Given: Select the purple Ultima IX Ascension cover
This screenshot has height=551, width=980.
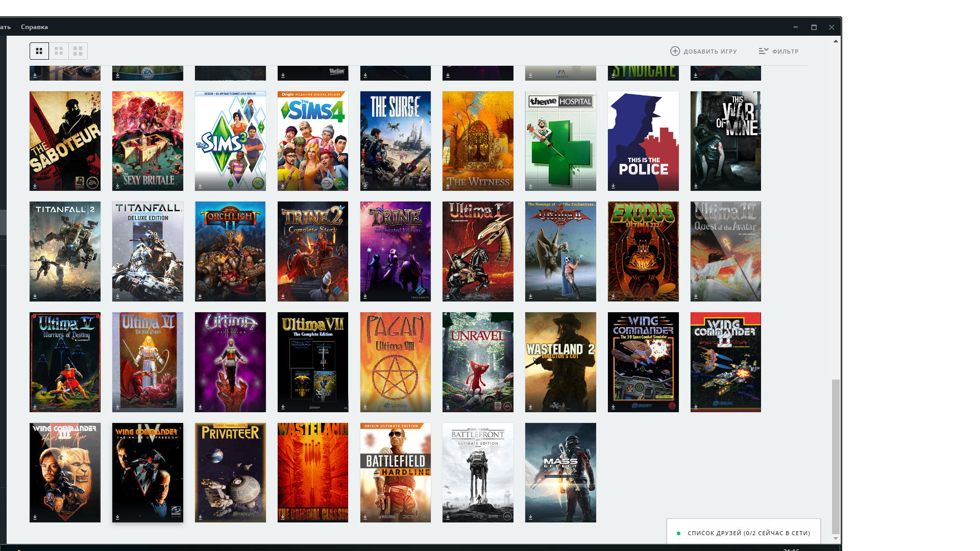Looking at the screenshot, I should (x=230, y=362).
